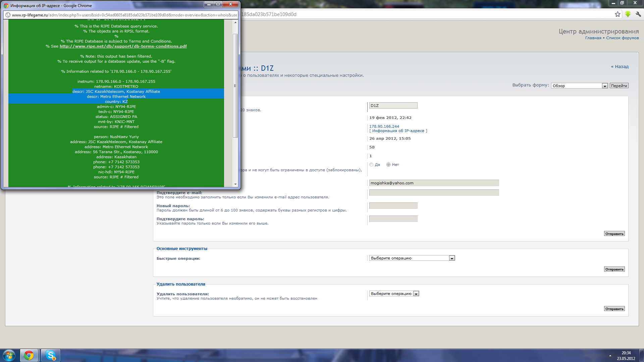
Task: Click the confirm password input field
Action: (393, 219)
